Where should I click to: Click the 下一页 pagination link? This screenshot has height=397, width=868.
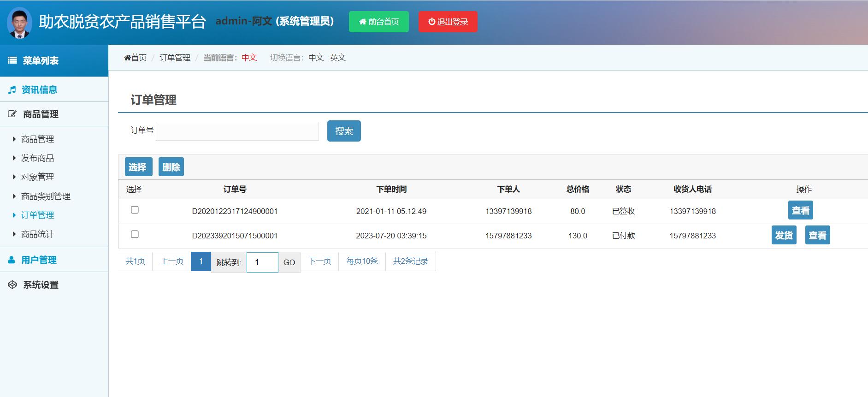tap(319, 261)
